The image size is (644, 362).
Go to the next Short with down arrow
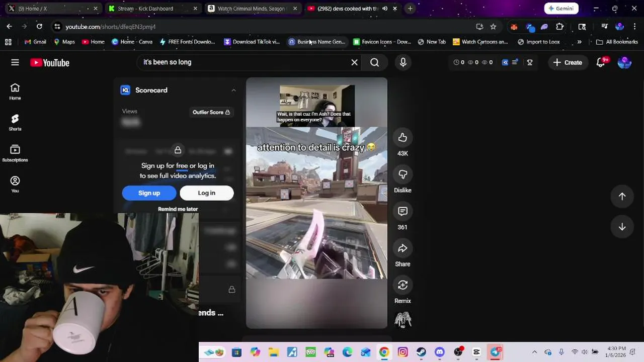click(x=622, y=227)
